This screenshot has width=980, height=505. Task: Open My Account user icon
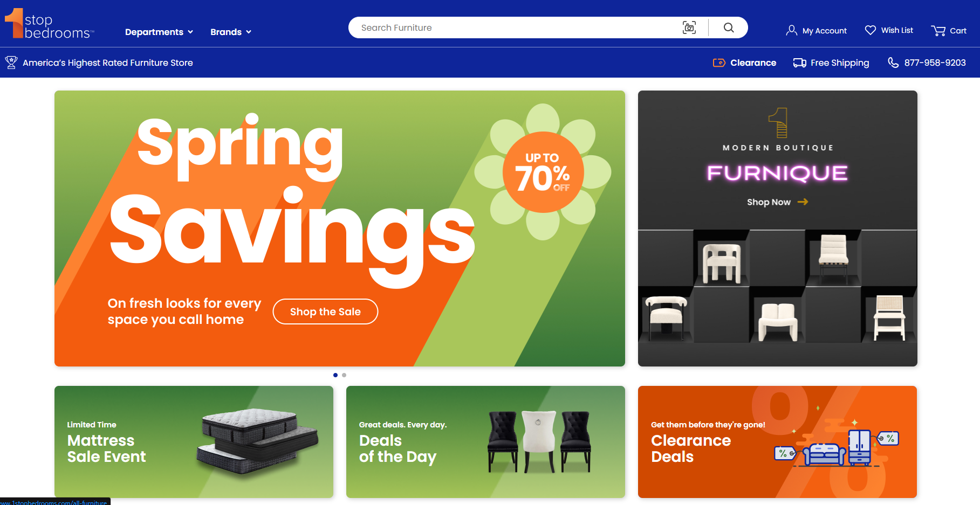pos(791,31)
